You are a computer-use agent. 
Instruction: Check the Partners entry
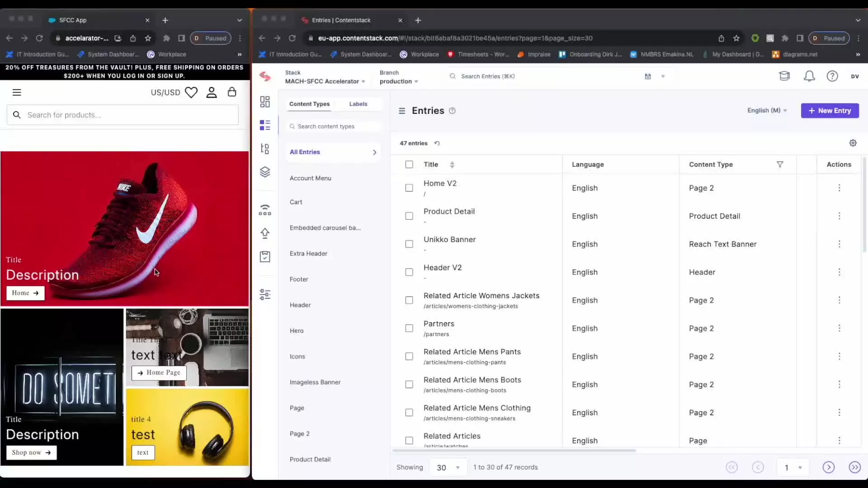[x=409, y=328]
